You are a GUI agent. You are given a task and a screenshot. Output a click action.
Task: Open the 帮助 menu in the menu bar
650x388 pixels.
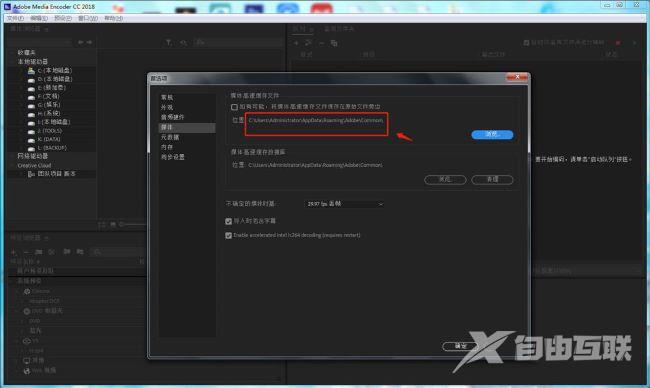coord(113,18)
